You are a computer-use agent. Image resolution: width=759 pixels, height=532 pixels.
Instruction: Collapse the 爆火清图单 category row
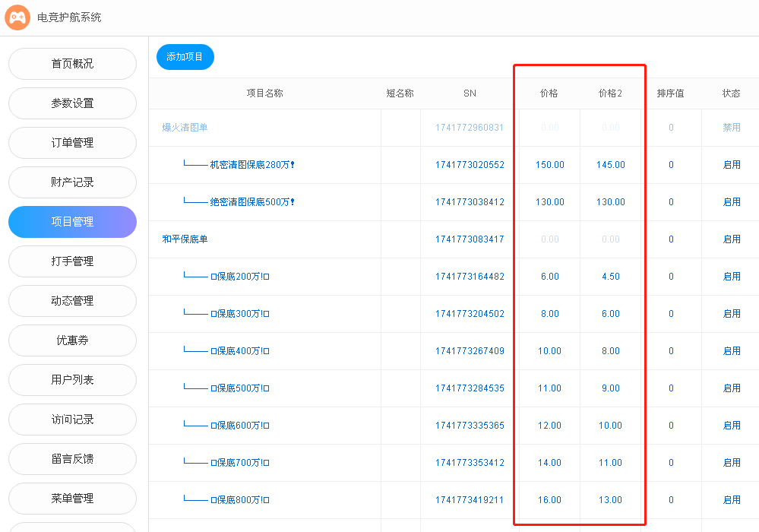(185, 128)
